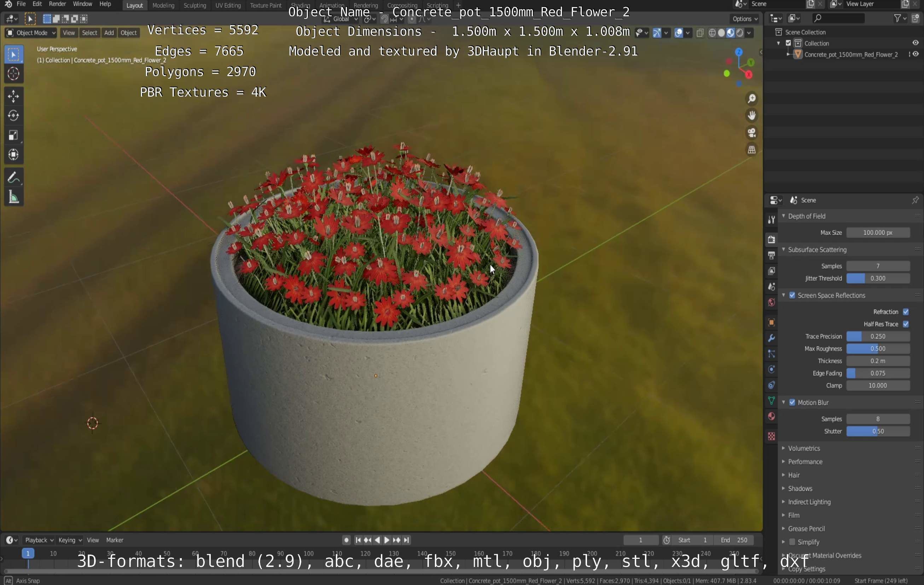The height and width of the screenshot is (585, 924).
Task: Toggle Half Res Trace checkbox
Action: point(906,324)
